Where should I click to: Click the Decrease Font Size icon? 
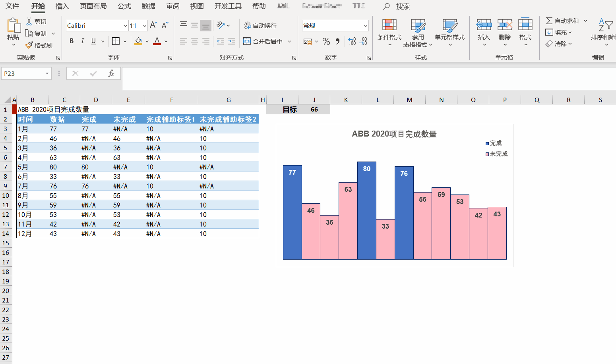point(165,25)
